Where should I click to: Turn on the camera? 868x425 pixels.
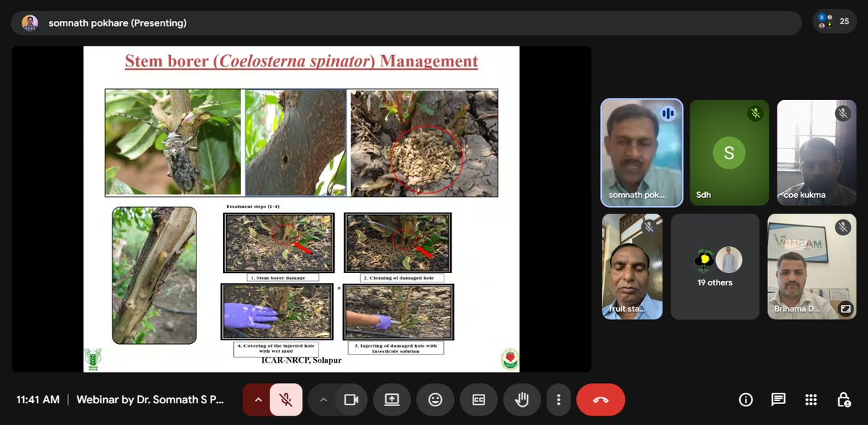pyautogui.click(x=352, y=400)
